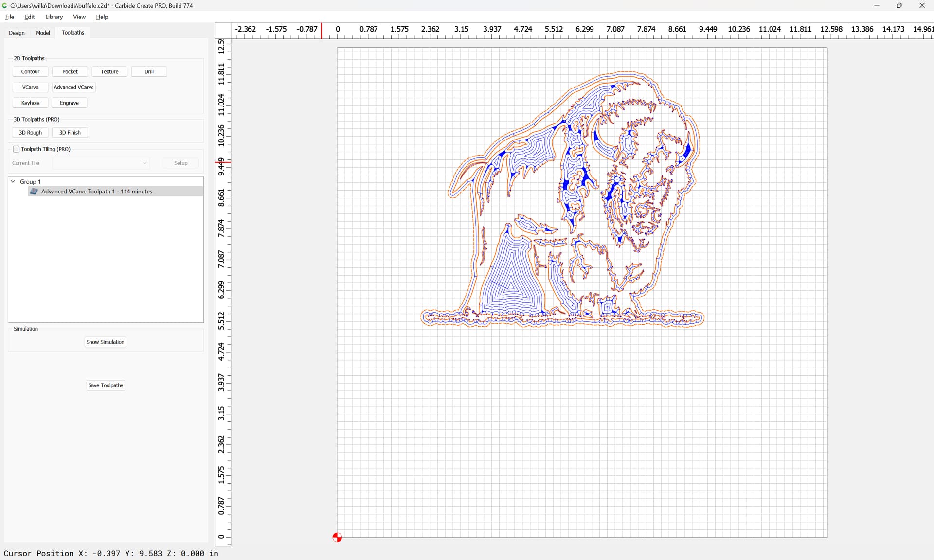This screenshot has width=934, height=560.
Task: Click the tiling Setup button
Action: click(180, 163)
